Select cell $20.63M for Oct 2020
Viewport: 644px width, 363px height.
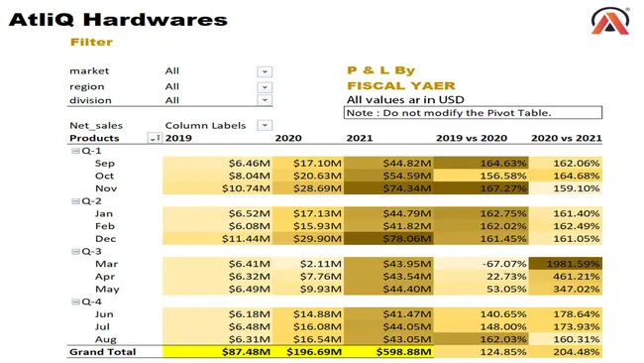[x=308, y=176]
